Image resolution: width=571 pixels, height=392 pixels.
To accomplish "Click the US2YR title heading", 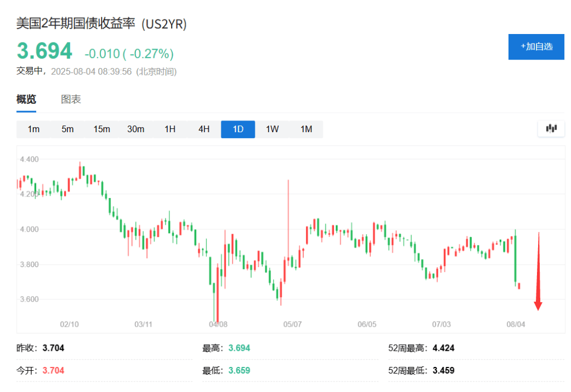I will coord(100,24).
